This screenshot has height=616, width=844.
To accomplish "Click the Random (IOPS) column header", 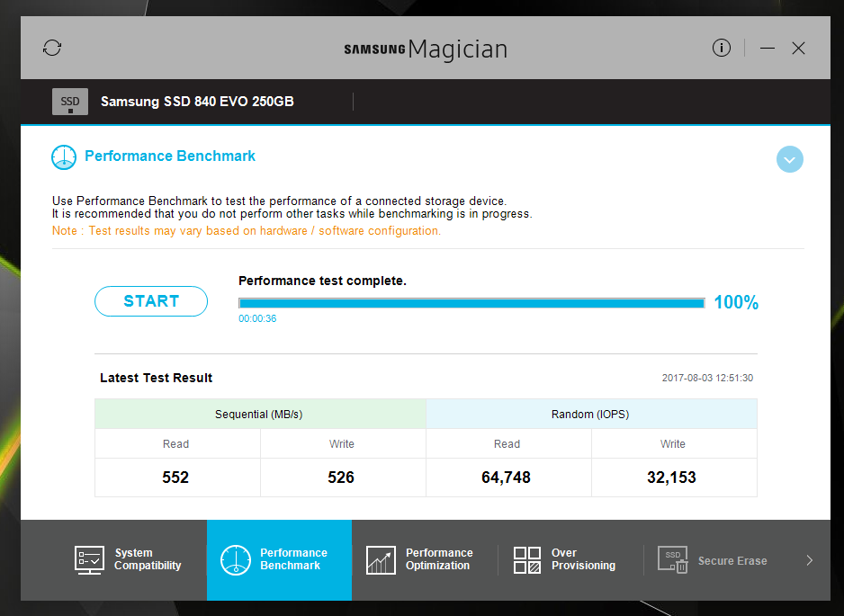I will tap(590, 415).
